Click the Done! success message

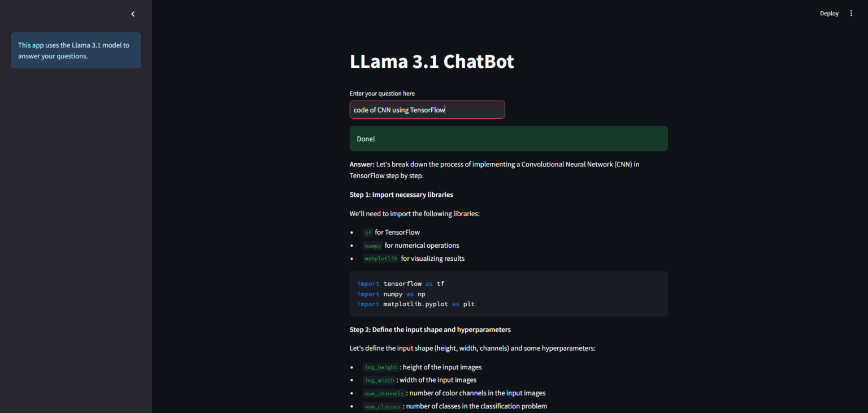coord(508,139)
